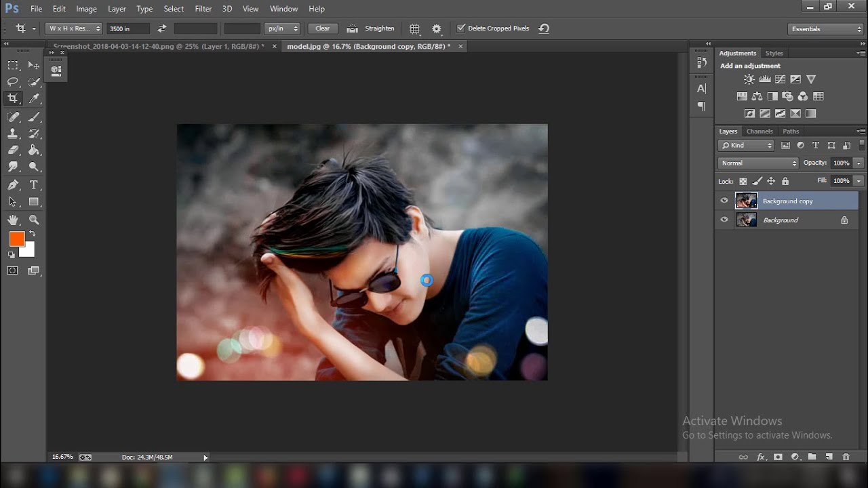Toggle visibility of Background layer
868x488 pixels.
[x=724, y=220]
